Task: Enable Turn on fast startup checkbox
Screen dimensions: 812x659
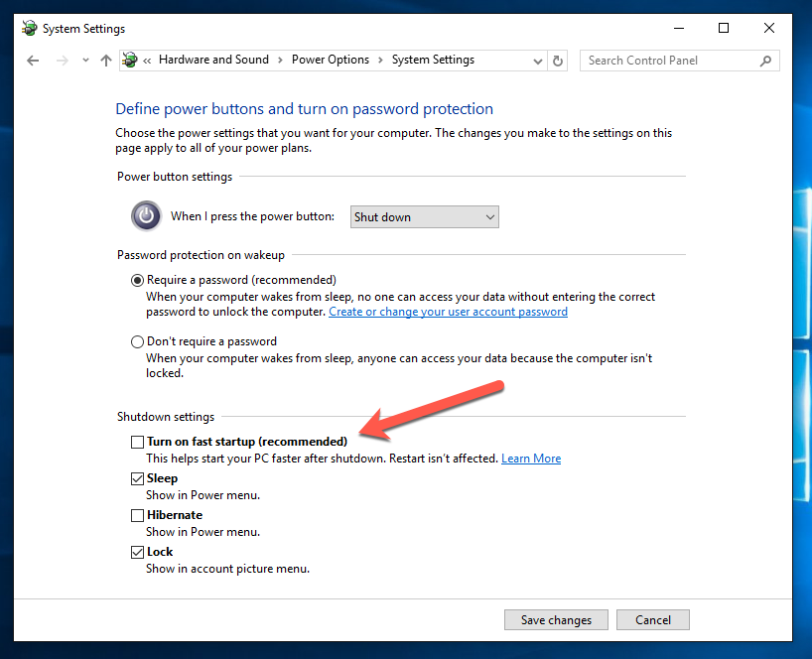Action: tap(138, 442)
